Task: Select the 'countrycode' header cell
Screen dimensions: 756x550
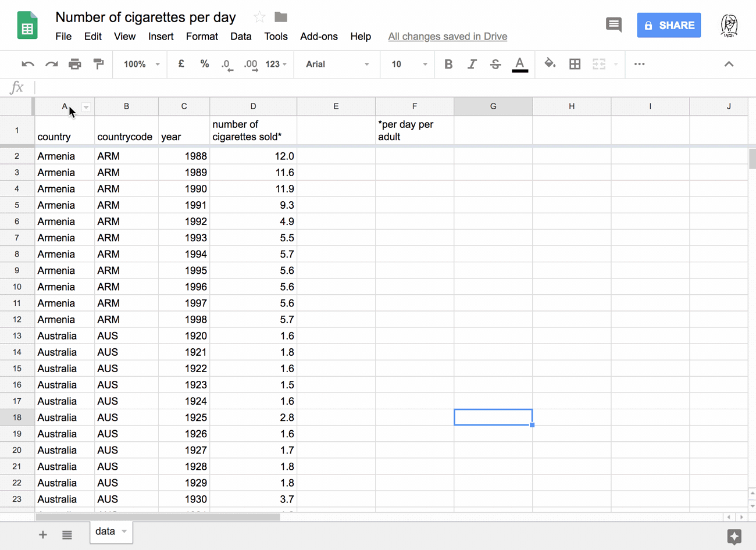Action: (x=126, y=130)
